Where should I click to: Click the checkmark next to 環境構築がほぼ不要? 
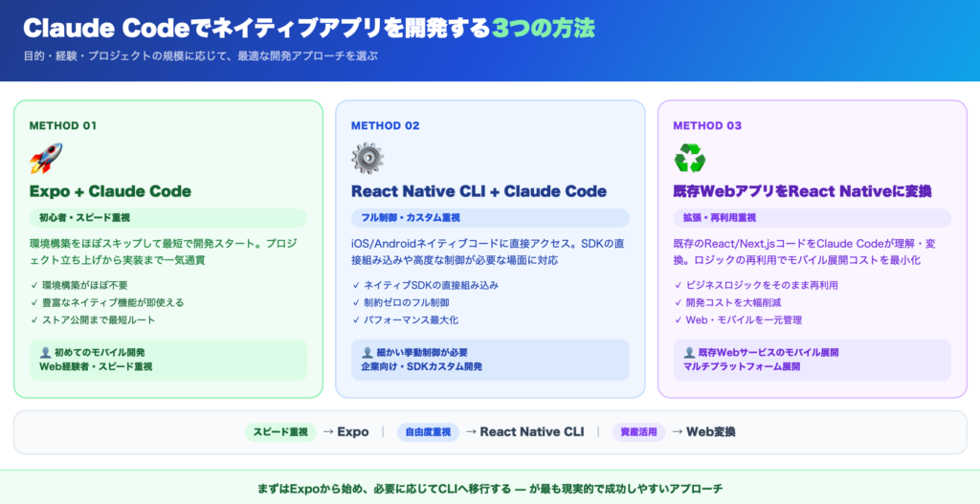tap(33, 285)
